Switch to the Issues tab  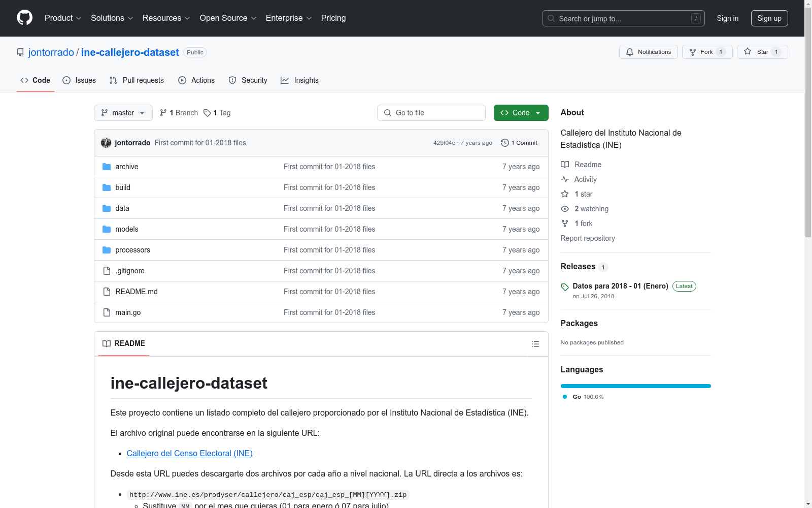click(79, 80)
